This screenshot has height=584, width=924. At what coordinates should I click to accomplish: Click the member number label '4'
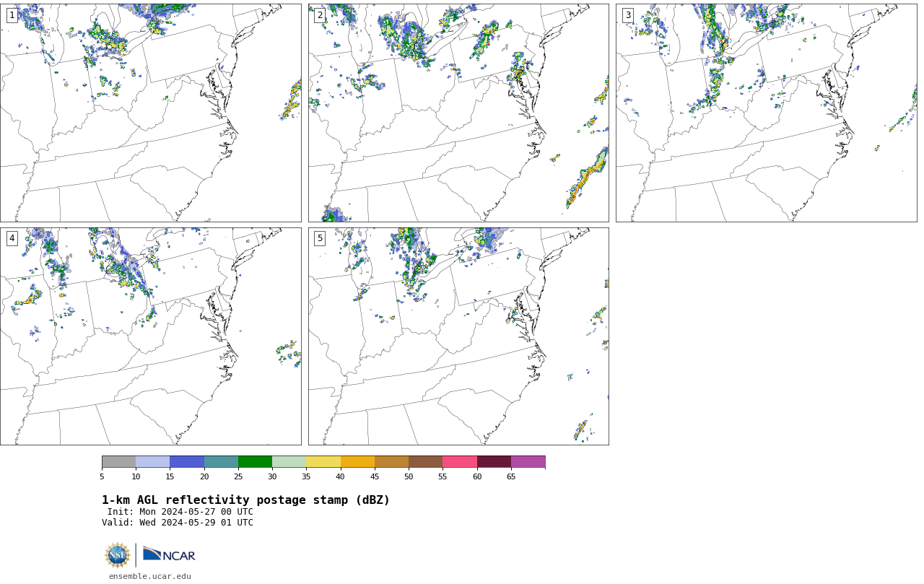click(x=12, y=238)
